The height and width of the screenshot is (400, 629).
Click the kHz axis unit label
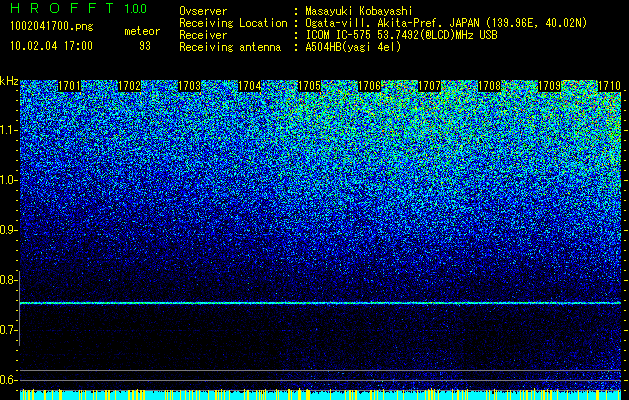[x=9, y=81]
